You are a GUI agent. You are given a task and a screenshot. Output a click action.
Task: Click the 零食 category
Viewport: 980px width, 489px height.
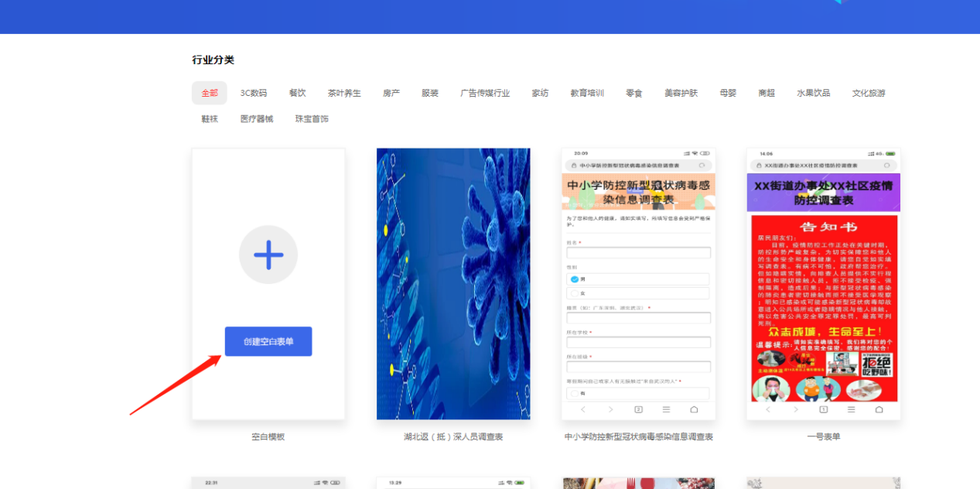coord(634,93)
